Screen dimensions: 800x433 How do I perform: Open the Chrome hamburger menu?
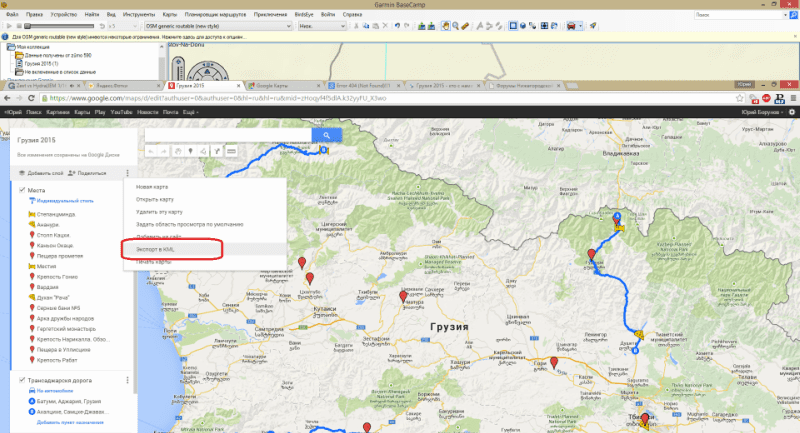(793, 98)
